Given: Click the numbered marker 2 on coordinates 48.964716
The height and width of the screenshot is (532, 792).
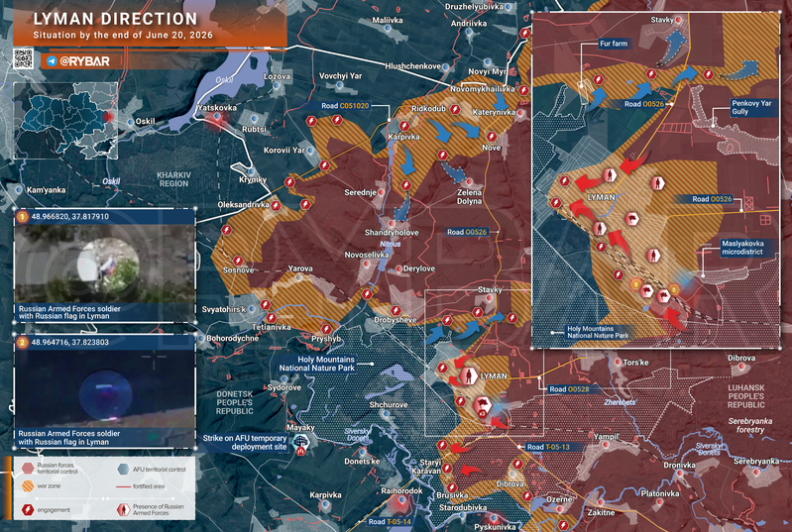Looking at the screenshot, I should [x=22, y=342].
